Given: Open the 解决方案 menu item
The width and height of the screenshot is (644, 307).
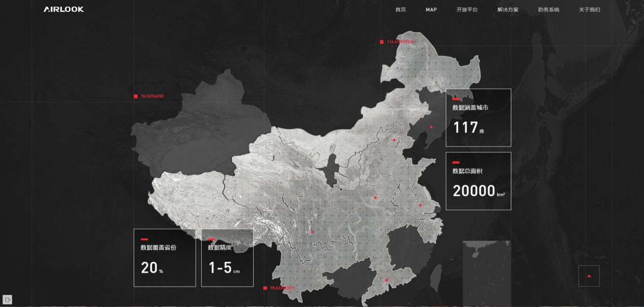Looking at the screenshot, I should coord(508,10).
